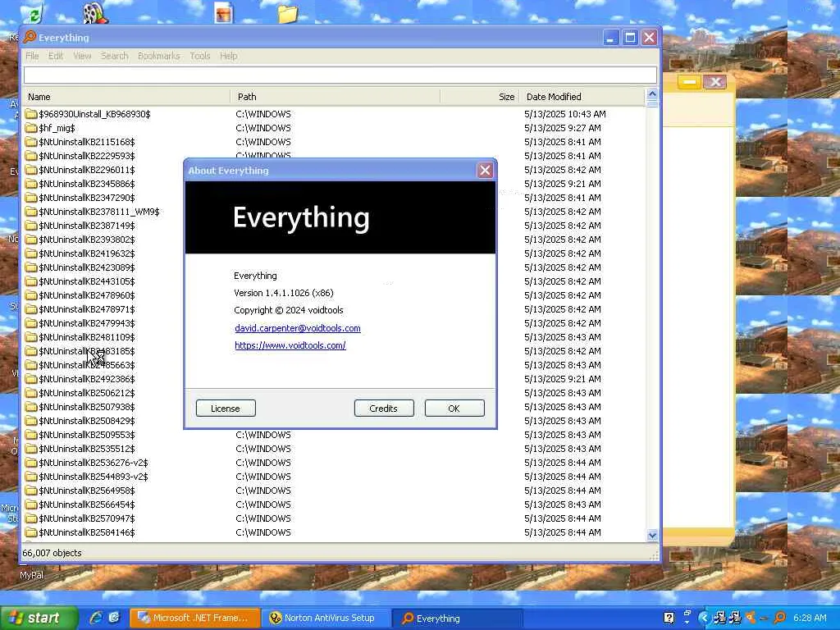Screen dimensions: 840x630
Task: Open the Tools menu
Action: [200, 56]
